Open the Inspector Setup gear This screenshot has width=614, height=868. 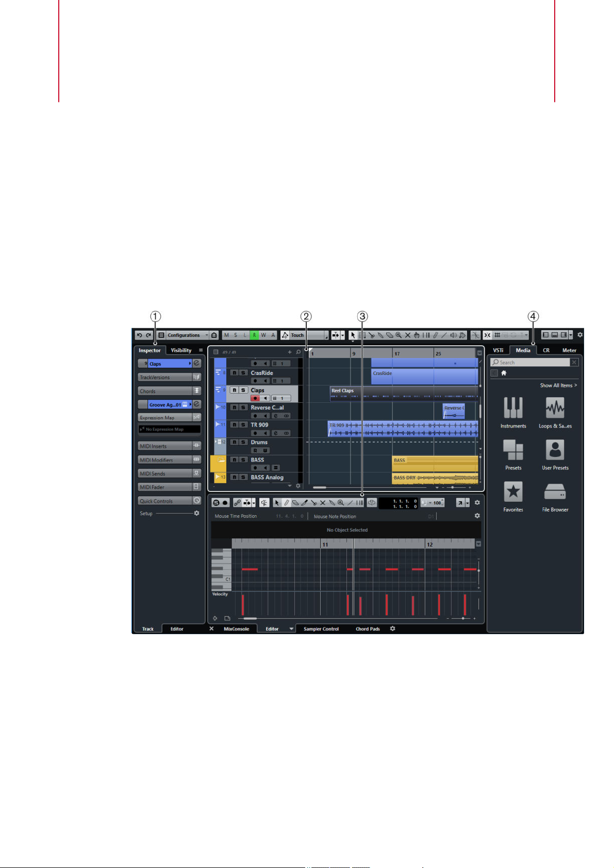coord(196,514)
